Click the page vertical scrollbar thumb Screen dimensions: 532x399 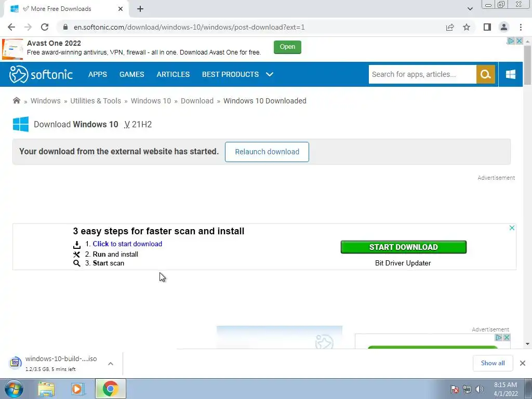click(527, 65)
